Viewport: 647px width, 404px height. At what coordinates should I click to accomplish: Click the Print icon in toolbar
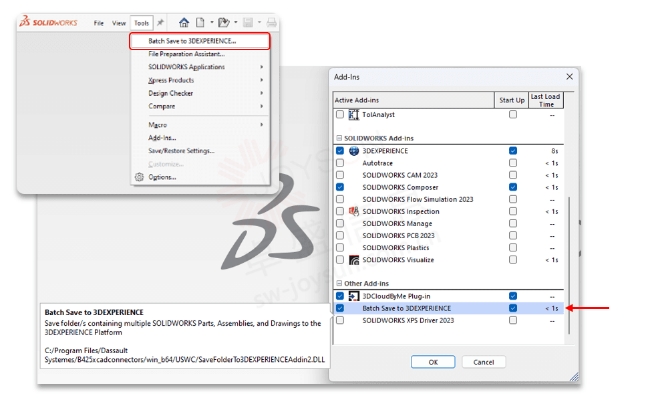[x=271, y=22]
